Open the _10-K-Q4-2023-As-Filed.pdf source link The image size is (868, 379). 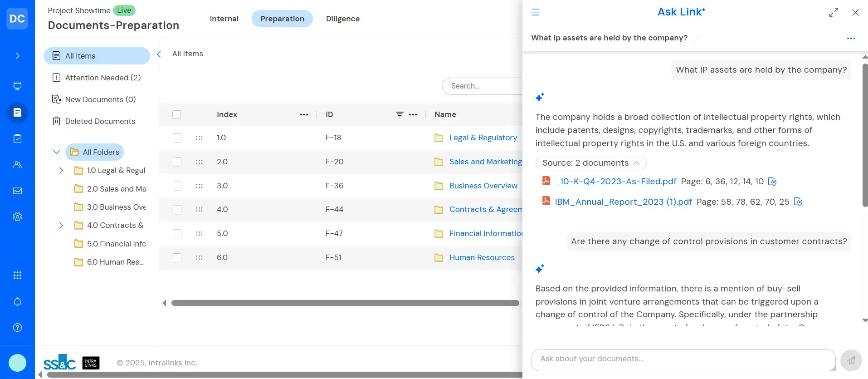[615, 182]
